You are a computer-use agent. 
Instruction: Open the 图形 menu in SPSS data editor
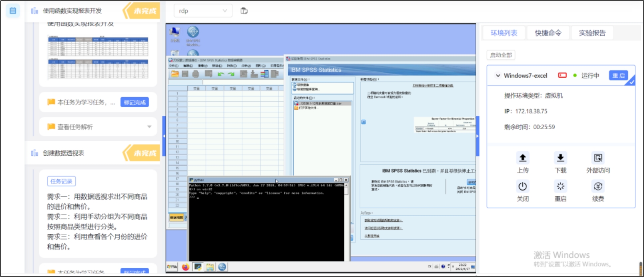click(x=261, y=66)
